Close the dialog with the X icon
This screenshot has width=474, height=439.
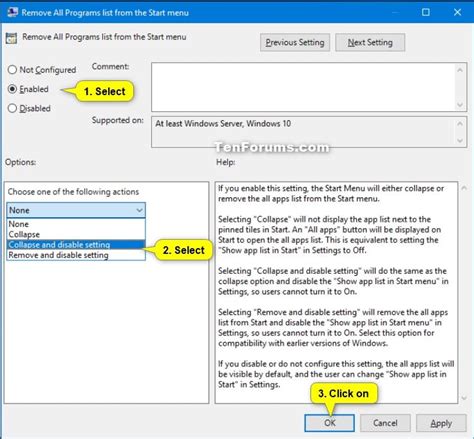[x=457, y=12]
